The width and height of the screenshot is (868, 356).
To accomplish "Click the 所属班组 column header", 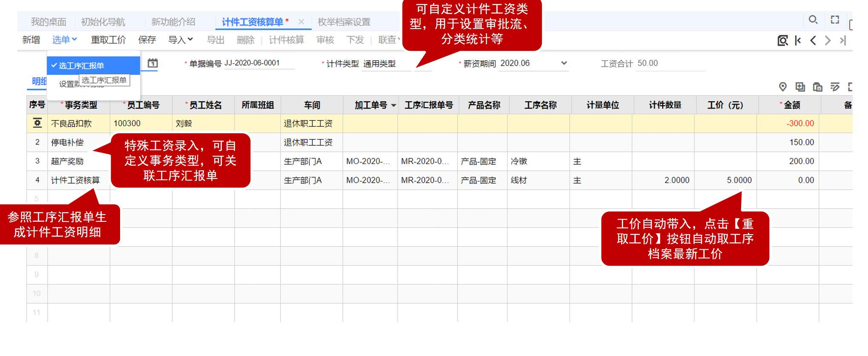I will tap(257, 105).
